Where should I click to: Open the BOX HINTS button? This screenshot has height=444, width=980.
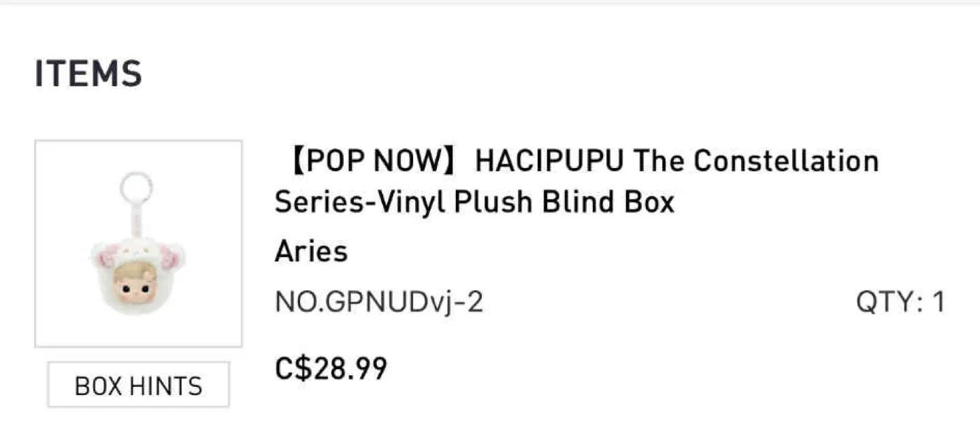138,385
